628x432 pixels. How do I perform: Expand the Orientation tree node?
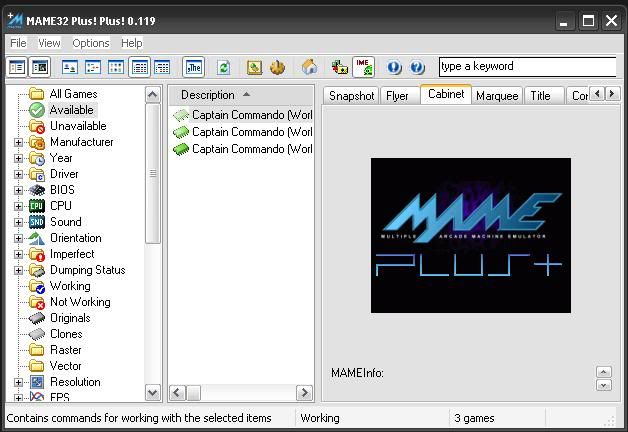18,238
